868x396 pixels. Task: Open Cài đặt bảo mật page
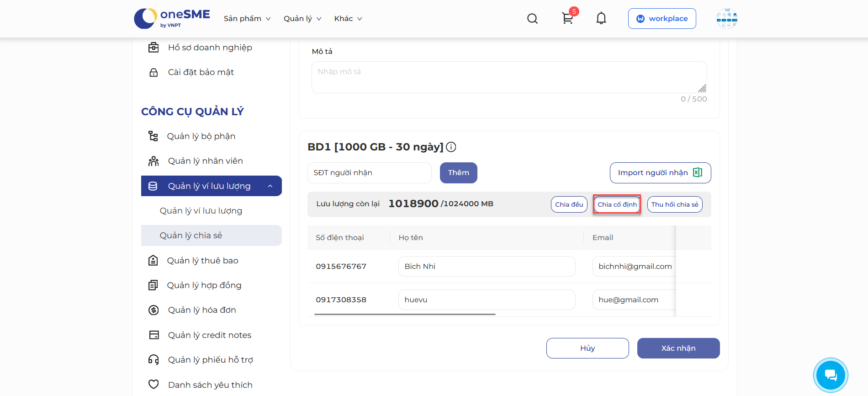click(x=201, y=72)
